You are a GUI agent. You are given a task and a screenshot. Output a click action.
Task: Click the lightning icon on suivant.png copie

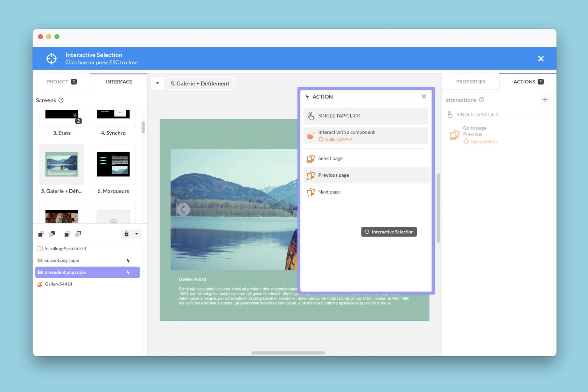coord(128,260)
